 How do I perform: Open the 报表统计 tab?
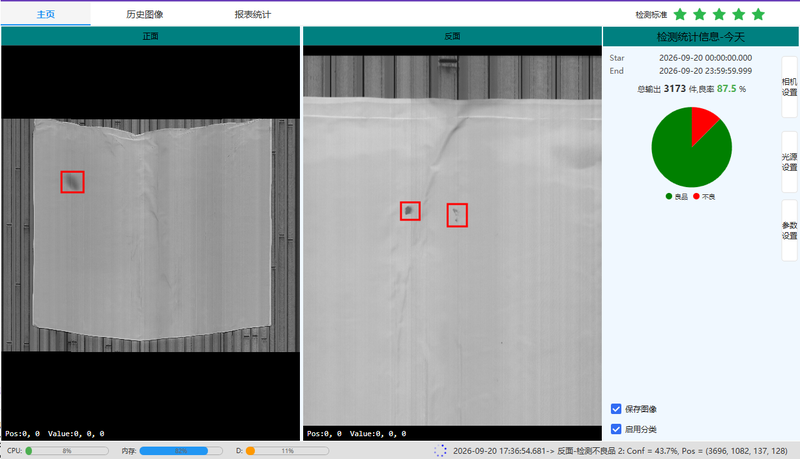click(253, 14)
